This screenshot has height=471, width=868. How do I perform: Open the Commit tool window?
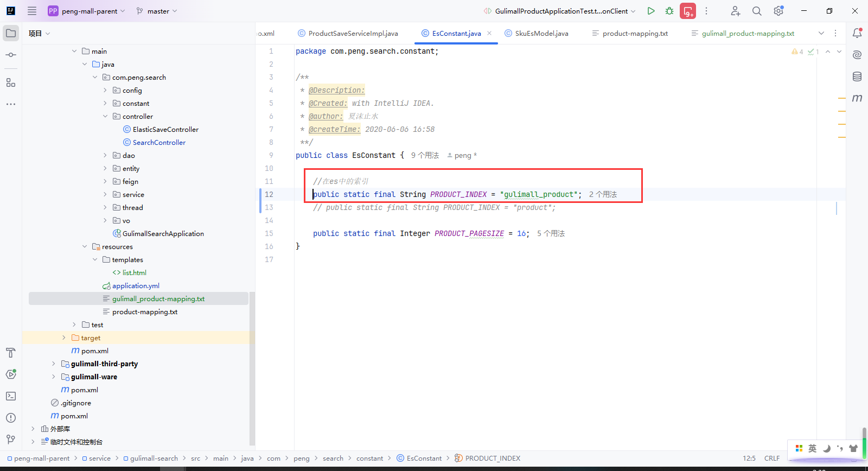pyautogui.click(x=11, y=55)
